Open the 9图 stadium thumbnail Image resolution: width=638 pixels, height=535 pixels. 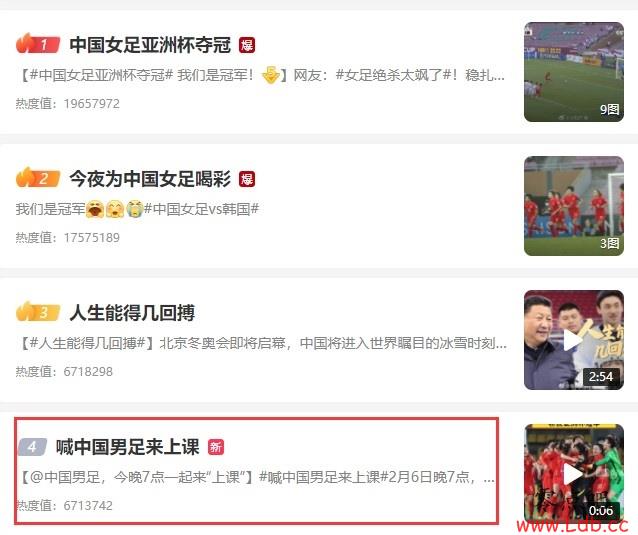[574, 72]
